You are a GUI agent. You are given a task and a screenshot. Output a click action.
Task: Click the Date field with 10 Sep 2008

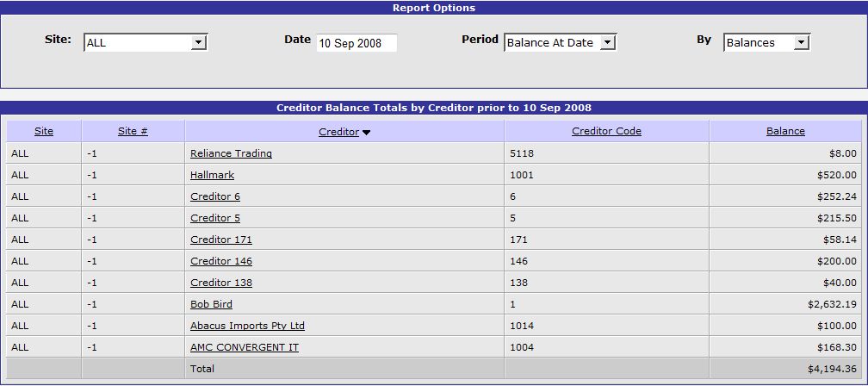(356, 43)
